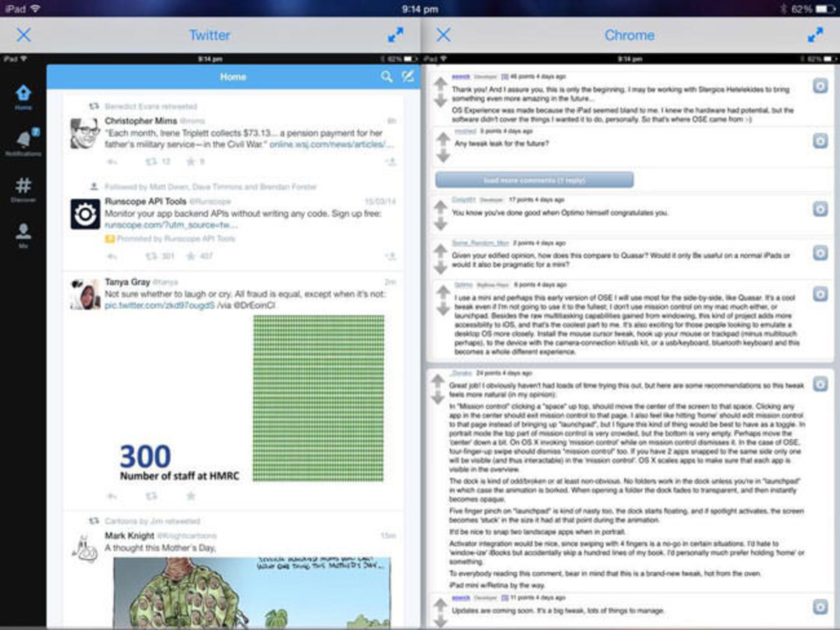Retweet Christopher Mims tweet
840x630 pixels.
pos(151,162)
